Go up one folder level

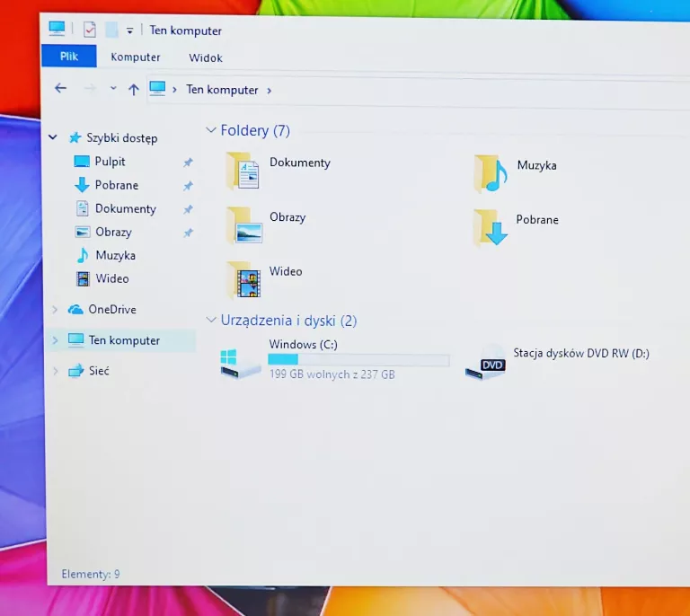point(133,90)
